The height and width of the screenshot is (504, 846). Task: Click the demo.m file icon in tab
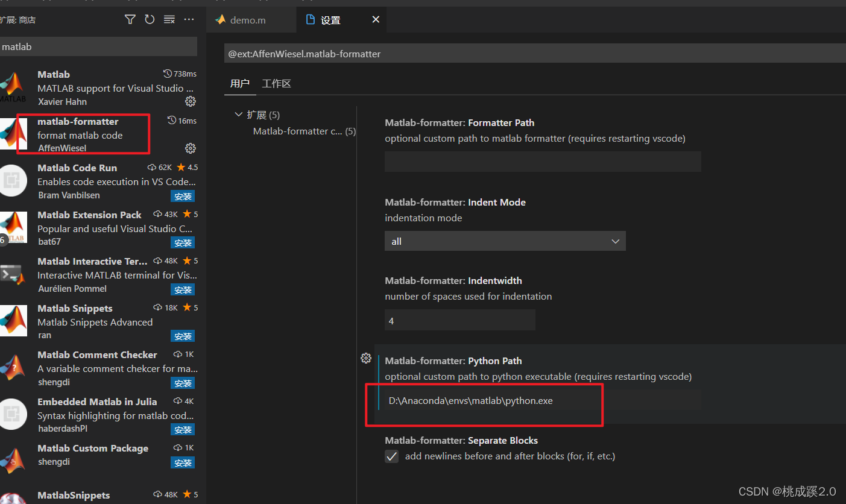pos(219,20)
